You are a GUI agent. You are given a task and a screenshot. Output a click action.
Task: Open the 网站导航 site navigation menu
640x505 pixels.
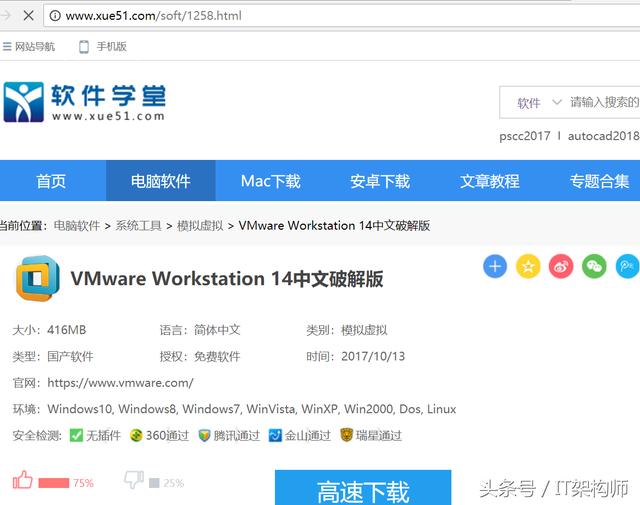pyautogui.click(x=29, y=47)
